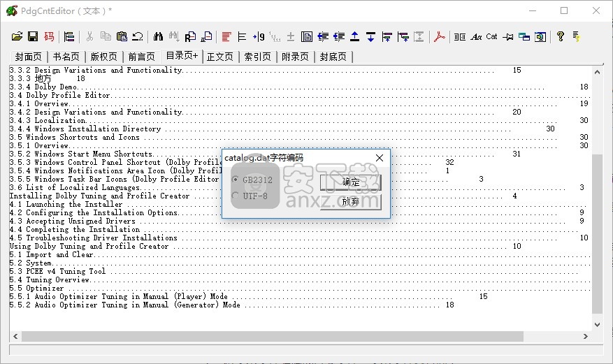Click the find next binoculars icon
This screenshot has width=613, height=364.
[x=174, y=37]
